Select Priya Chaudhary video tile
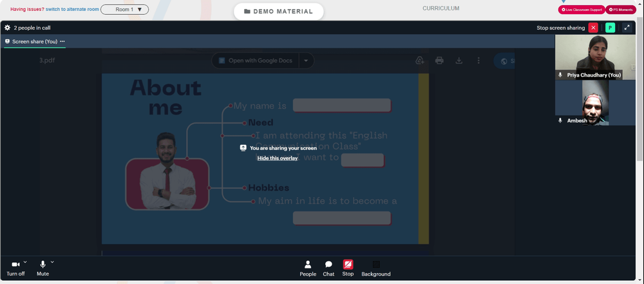 pos(595,57)
